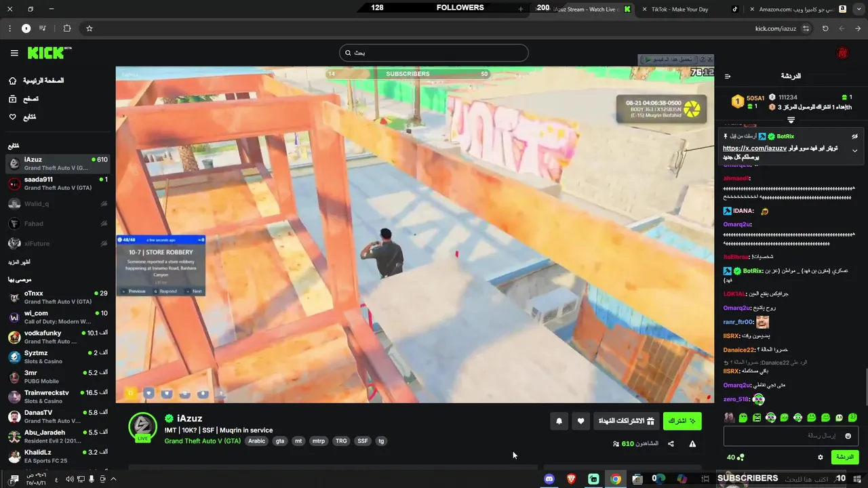Screen dimensions: 868x488
Task: Open the emoji picker in chat
Action: coord(848,436)
